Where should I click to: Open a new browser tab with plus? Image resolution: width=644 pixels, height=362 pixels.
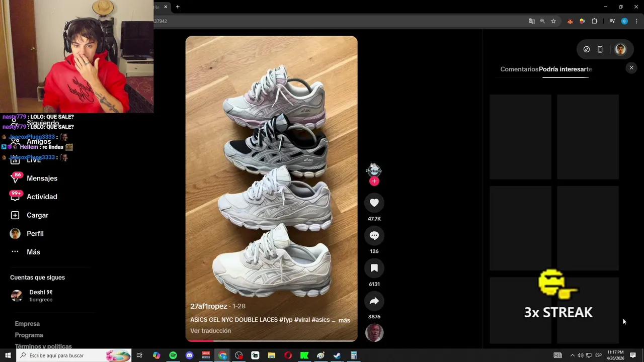click(x=178, y=7)
